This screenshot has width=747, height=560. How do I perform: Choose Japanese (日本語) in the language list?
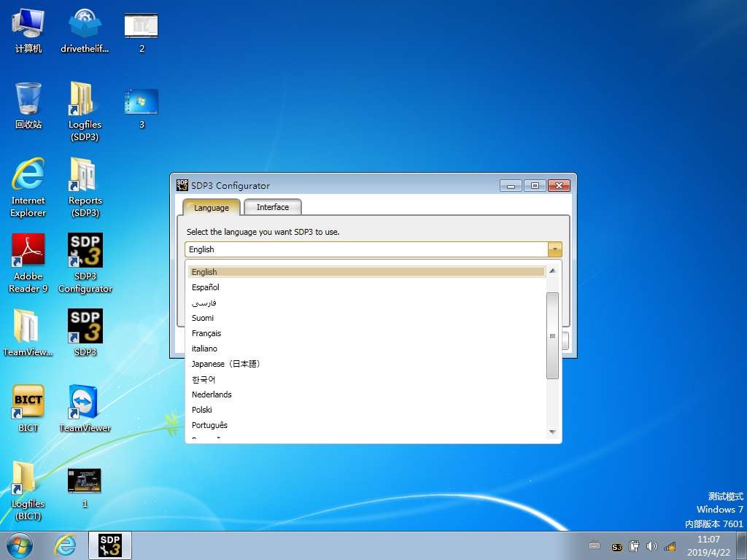pyautogui.click(x=366, y=364)
